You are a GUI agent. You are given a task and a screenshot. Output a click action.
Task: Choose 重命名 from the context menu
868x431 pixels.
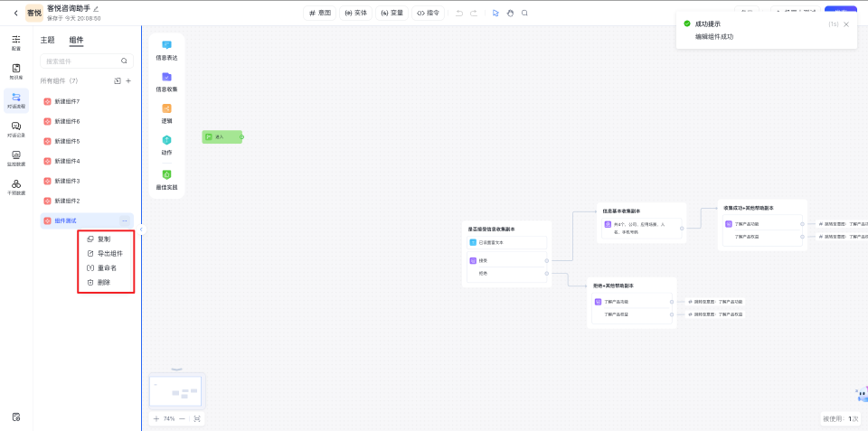[107, 268]
